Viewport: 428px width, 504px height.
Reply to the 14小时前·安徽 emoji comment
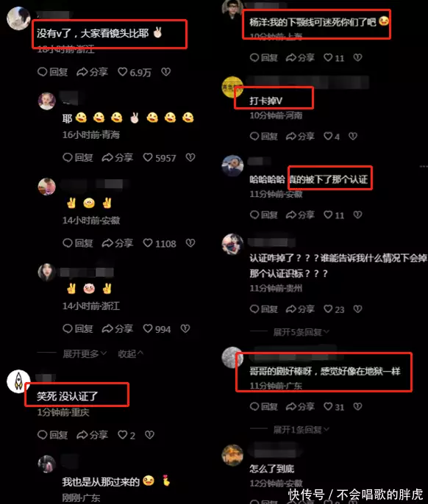click(77, 243)
